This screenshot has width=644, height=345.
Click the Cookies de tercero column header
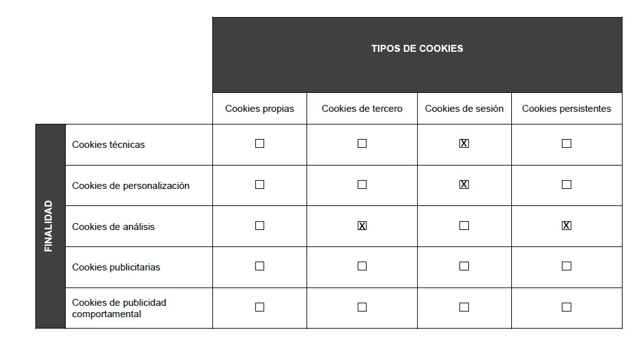362,109
